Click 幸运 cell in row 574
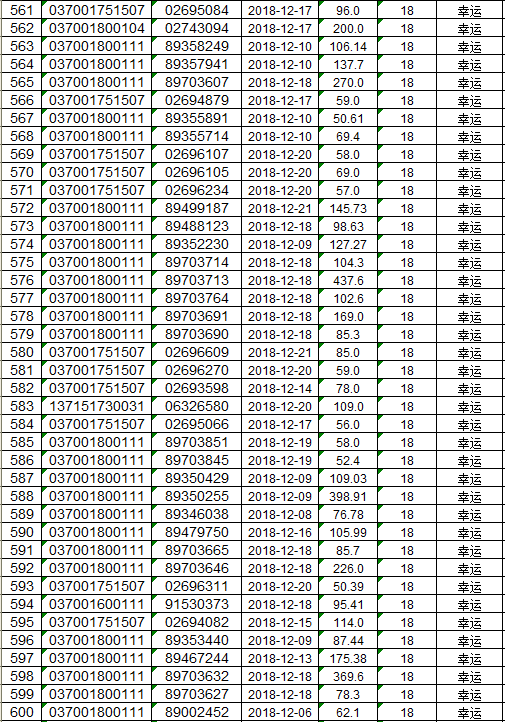505x722 pixels. 470,244
